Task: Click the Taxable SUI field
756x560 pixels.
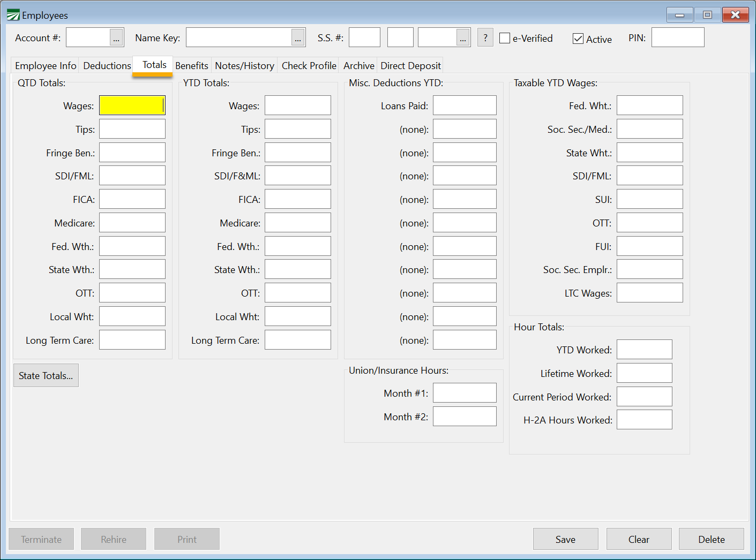Action: (650, 199)
